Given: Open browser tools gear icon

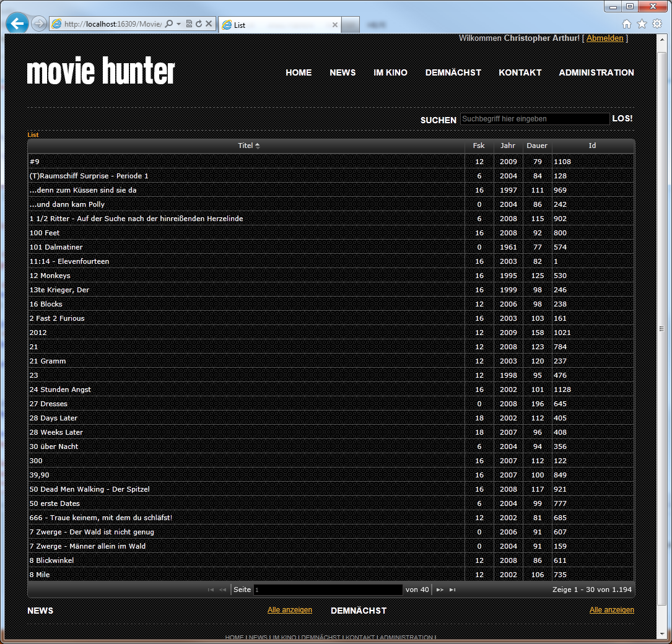Looking at the screenshot, I should [x=657, y=24].
